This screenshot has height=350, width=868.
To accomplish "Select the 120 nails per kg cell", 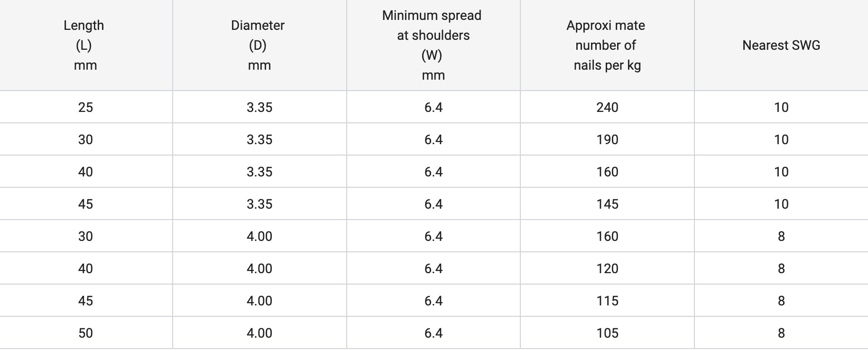I will coord(607,268).
